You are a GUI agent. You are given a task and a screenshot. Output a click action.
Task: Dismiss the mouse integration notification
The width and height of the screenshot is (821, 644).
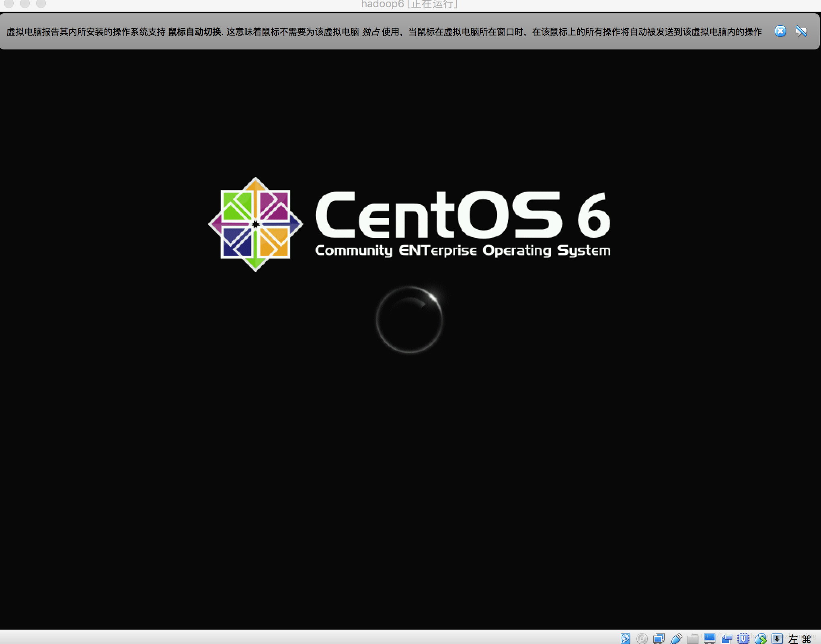coord(780,31)
